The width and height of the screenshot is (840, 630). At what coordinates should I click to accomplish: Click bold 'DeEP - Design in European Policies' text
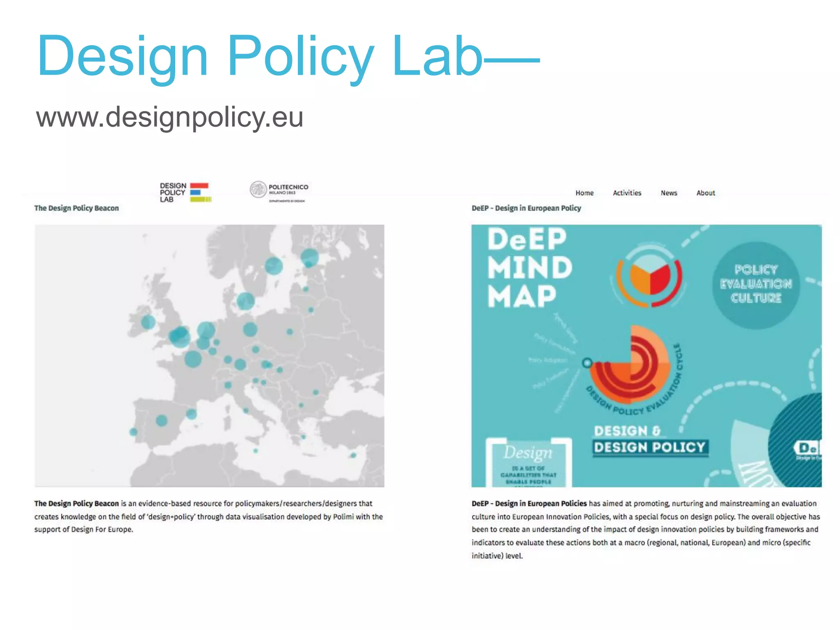[x=529, y=503]
